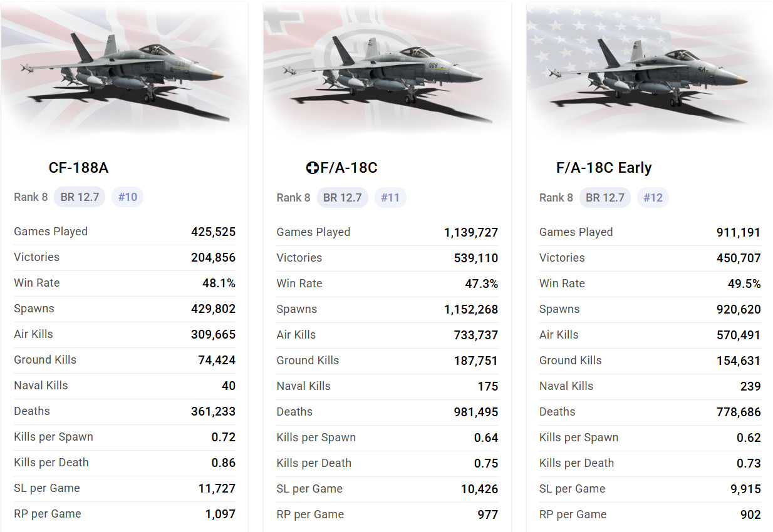Screen dimensions: 773x532
Task: Click the CF-188A vehicle title
Action: [x=78, y=168]
